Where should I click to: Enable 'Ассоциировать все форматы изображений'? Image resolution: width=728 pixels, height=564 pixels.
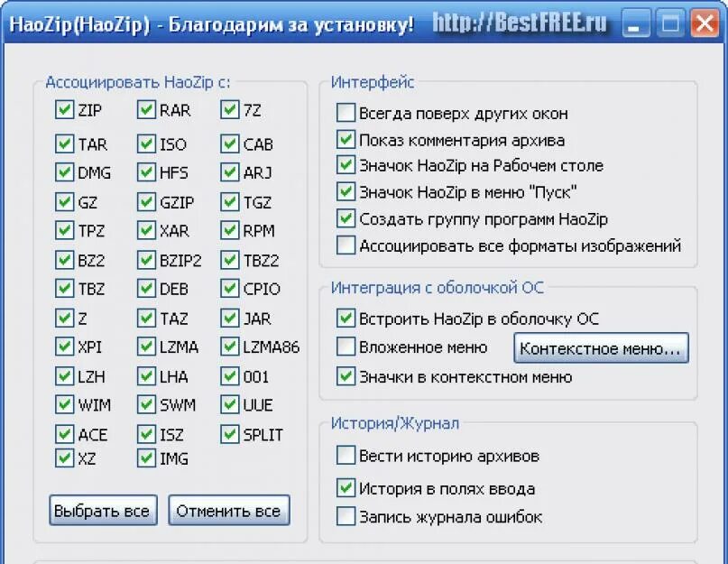click(346, 245)
